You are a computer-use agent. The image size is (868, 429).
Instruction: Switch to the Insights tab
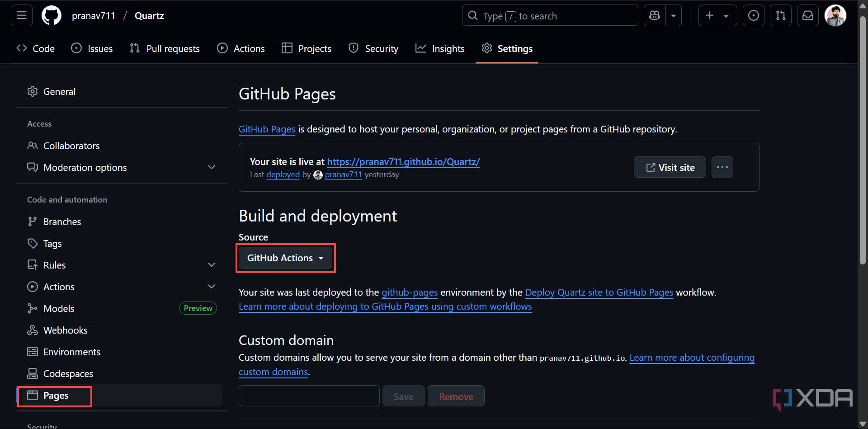coord(439,48)
